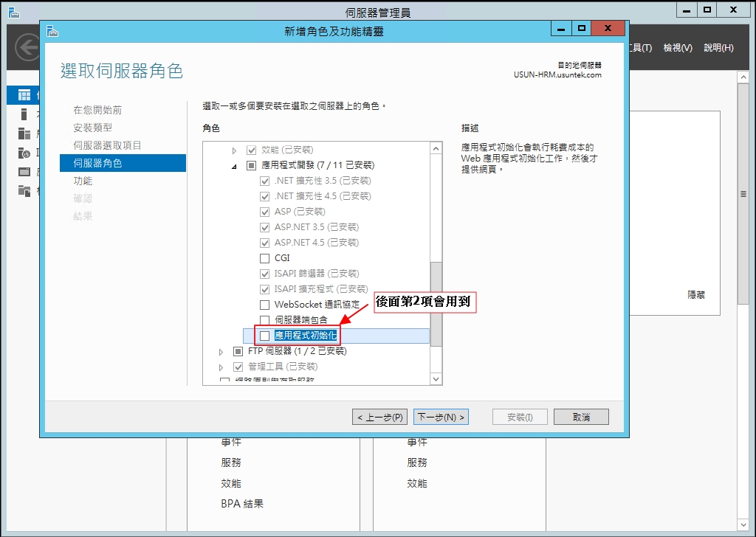Check the CGI role service
Screen dimensions: 756x537
[x=264, y=258]
